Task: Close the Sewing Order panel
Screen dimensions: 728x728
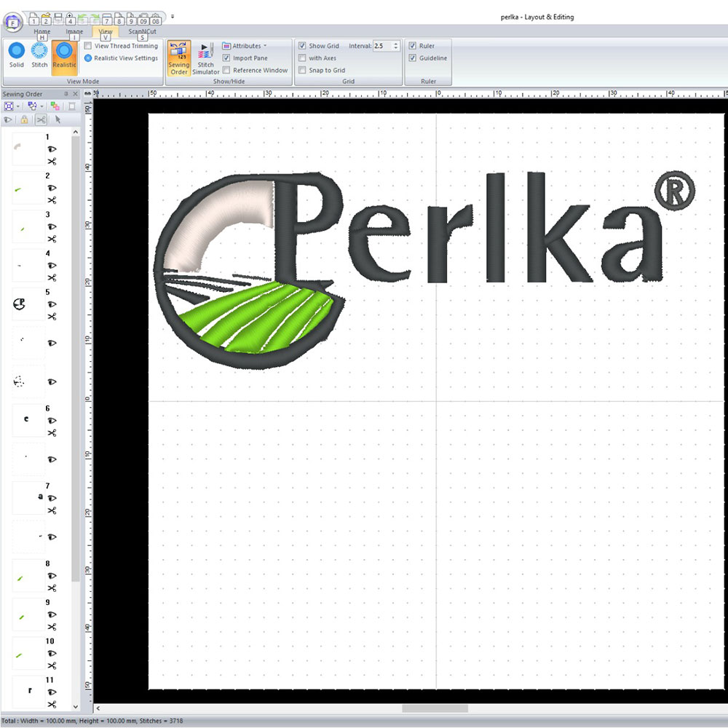Action: point(75,94)
